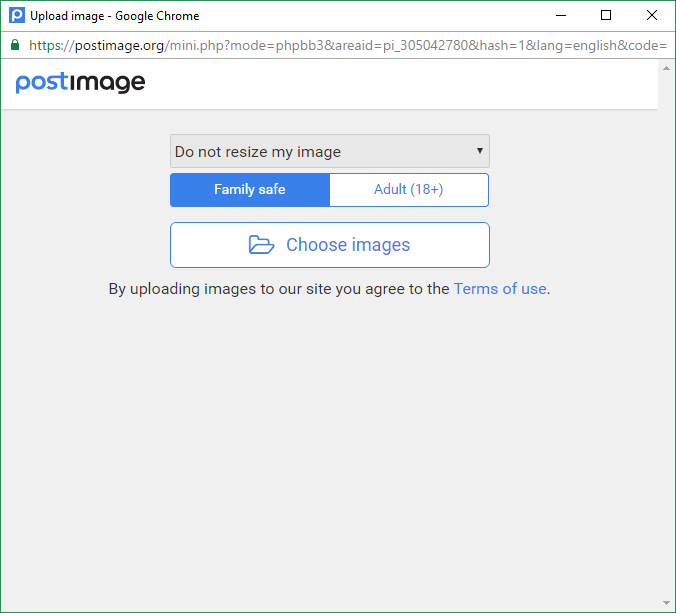Click the scrollbar down arrow
The height and width of the screenshot is (613, 676).
666,603
